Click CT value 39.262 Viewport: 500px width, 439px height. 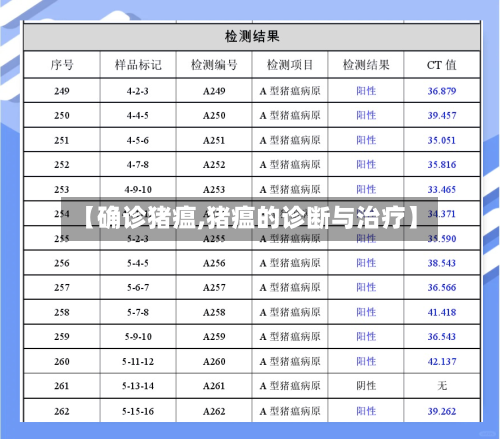point(442,411)
